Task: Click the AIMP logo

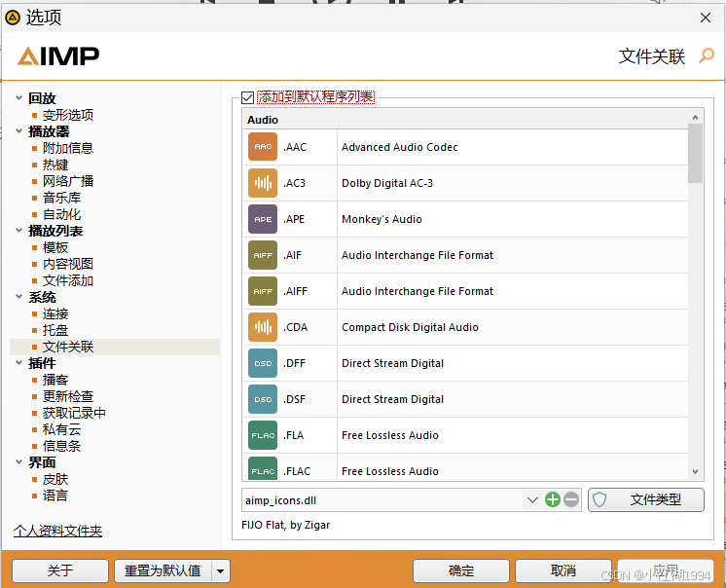Action: tap(58, 56)
